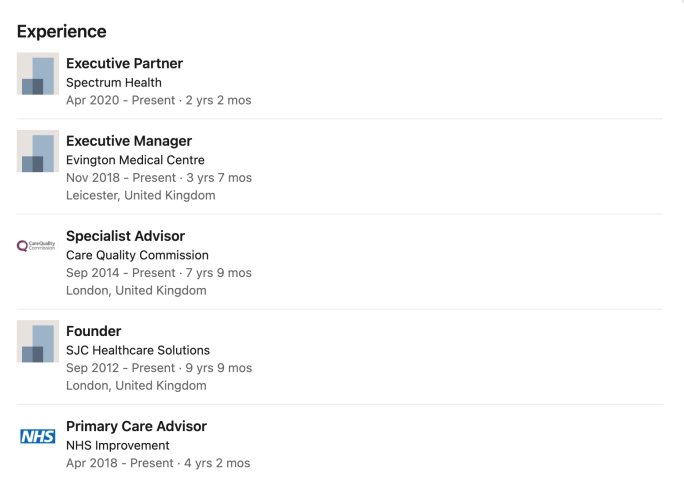Screen dimensions: 684x480
Task: Click the Care Quality Commission logo
Action: [x=38, y=246]
